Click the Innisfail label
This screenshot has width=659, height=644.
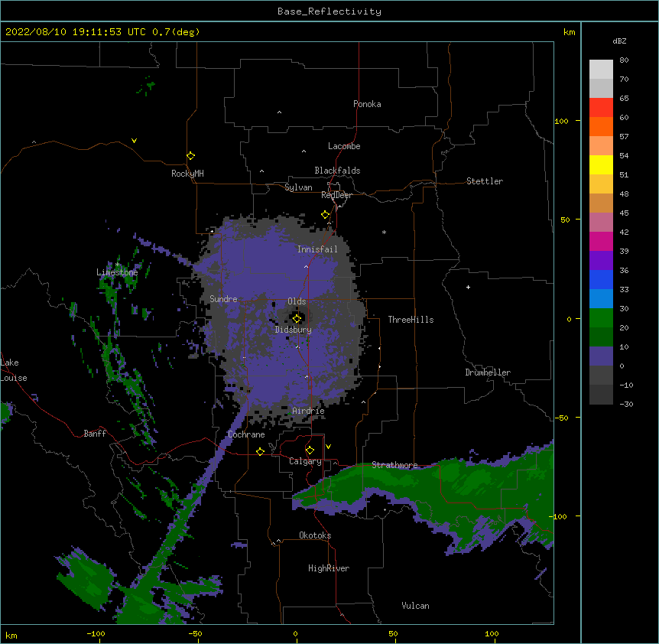coord(317,249)
